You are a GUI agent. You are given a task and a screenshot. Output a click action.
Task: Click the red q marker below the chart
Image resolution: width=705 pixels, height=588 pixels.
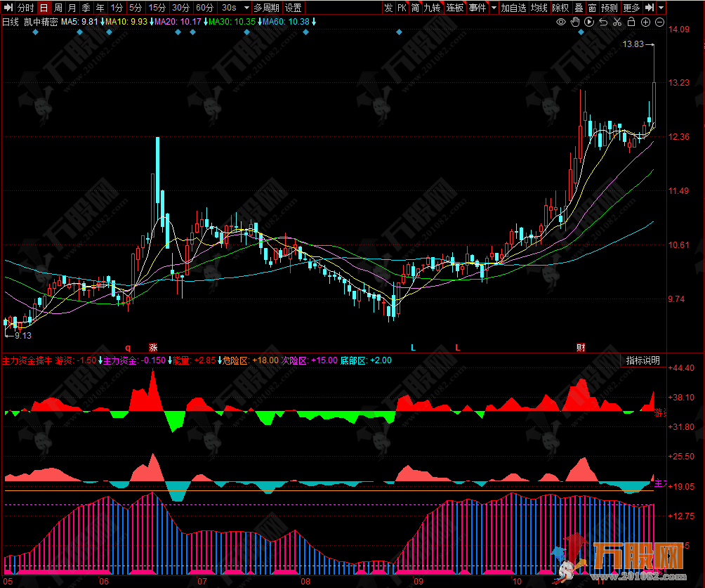pyautogui.click(x=128, y=348)
